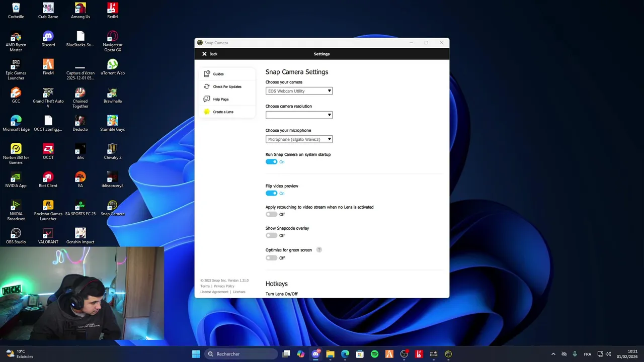The height and width of the screenshot is (362, 644).
Task: Select the Rockstar Games Launcher desktop icon
Action: pos(48,210)
